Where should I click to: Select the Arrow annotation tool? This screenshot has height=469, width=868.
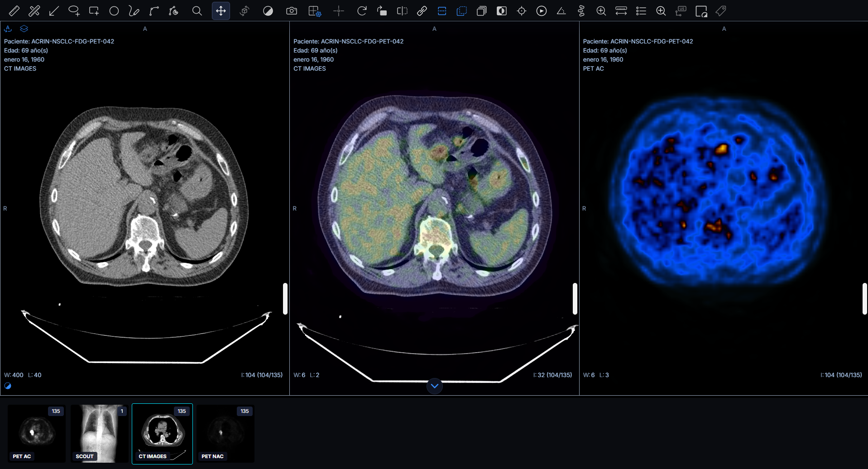[54, 11]
